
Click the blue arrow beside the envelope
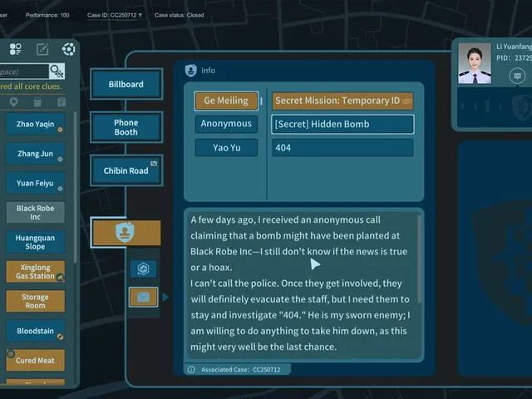pyautogui.click(x=165, y=298)
